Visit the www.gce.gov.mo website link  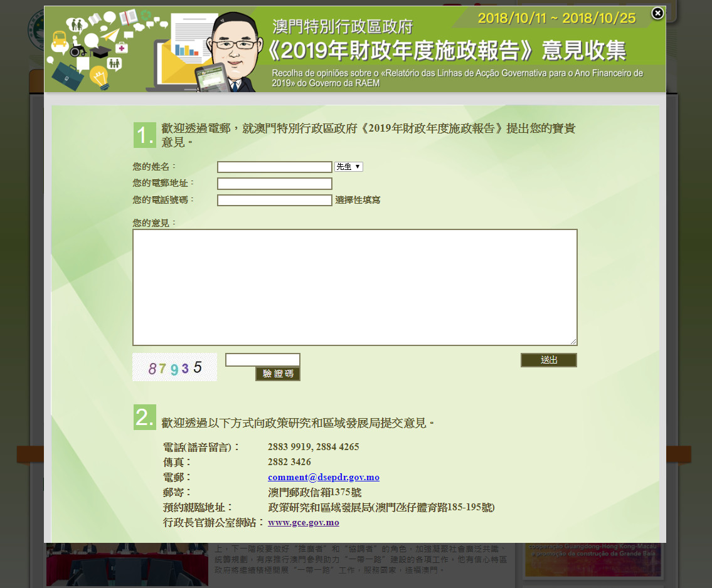pyautogui.click(x=303, y=522)
